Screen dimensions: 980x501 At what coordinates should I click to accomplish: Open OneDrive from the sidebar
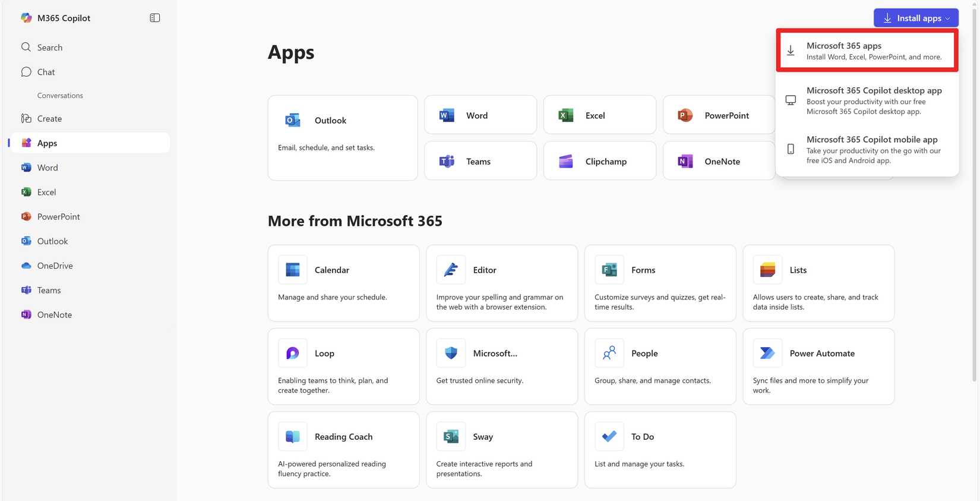click(x=55, y=266)
